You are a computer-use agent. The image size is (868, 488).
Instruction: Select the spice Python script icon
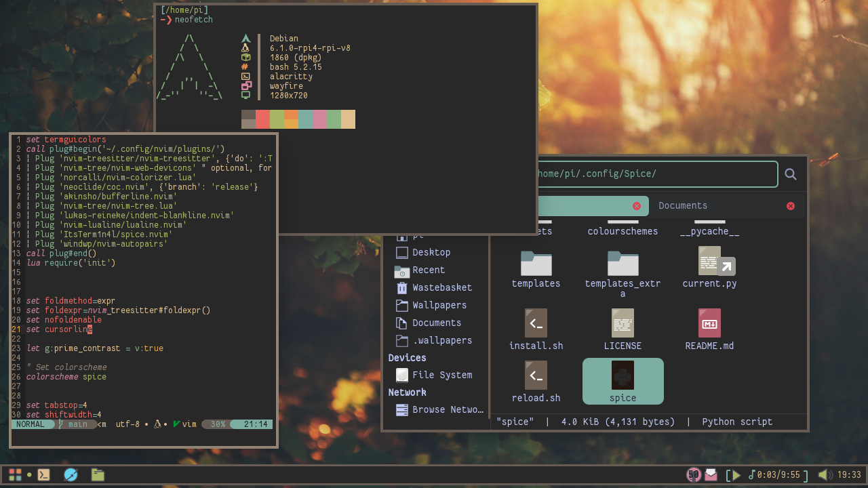pos(623,375)
